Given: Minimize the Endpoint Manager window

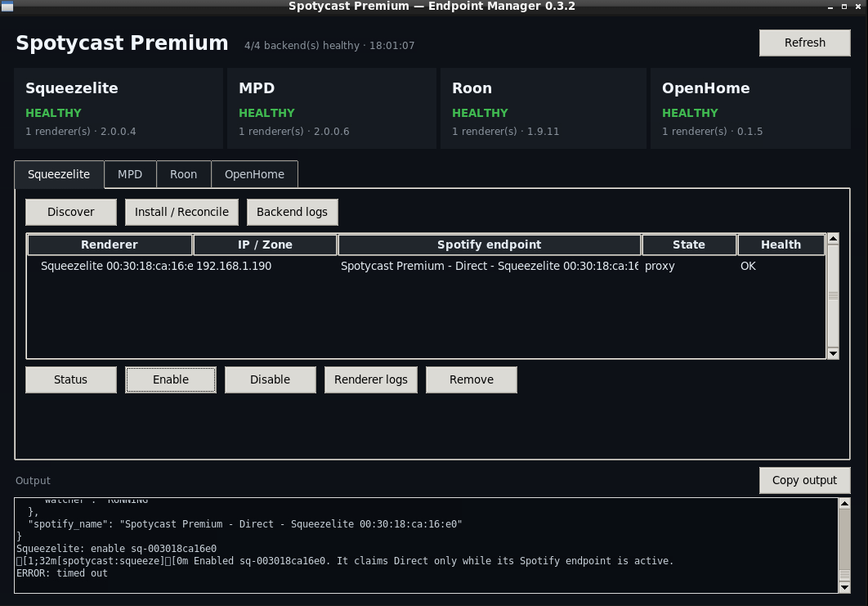Looking at the screenshot, I should click(830, 7).
